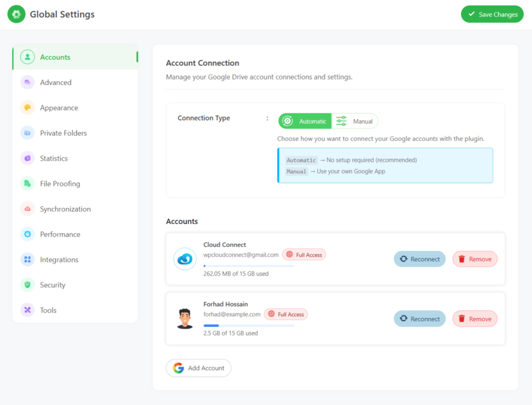
Task: Switch connection type to Manual
Action: tap(355, 121)
